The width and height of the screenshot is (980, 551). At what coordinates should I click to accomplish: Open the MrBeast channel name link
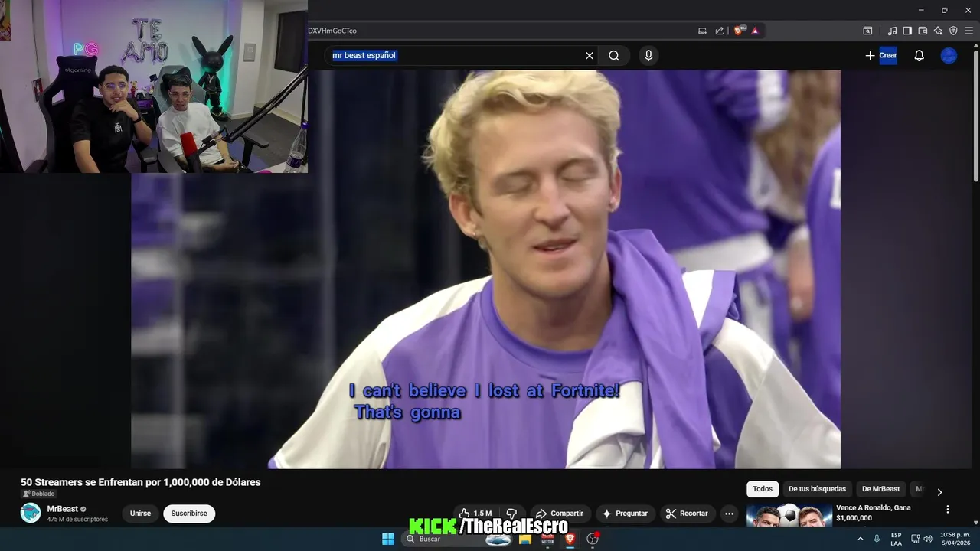coord(62,509)
